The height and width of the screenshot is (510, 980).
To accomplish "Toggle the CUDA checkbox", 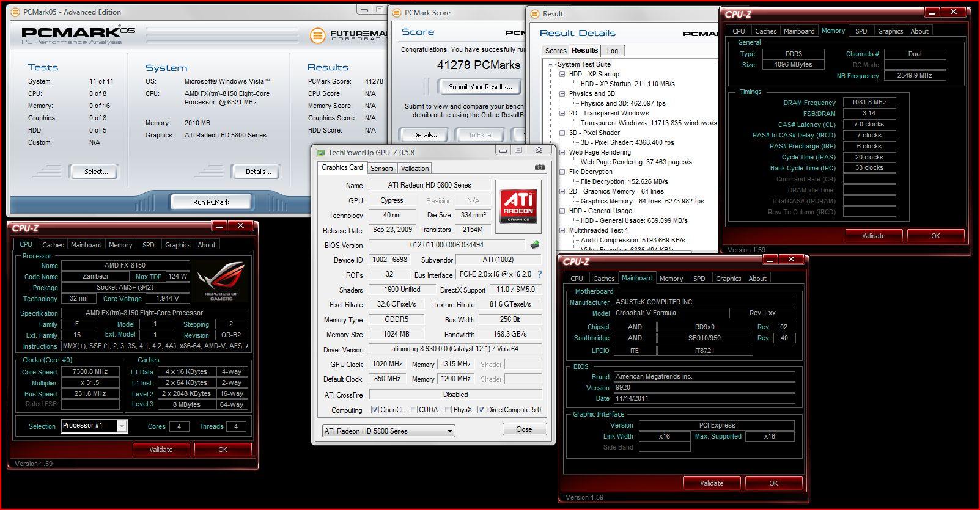I will point(413,410).
